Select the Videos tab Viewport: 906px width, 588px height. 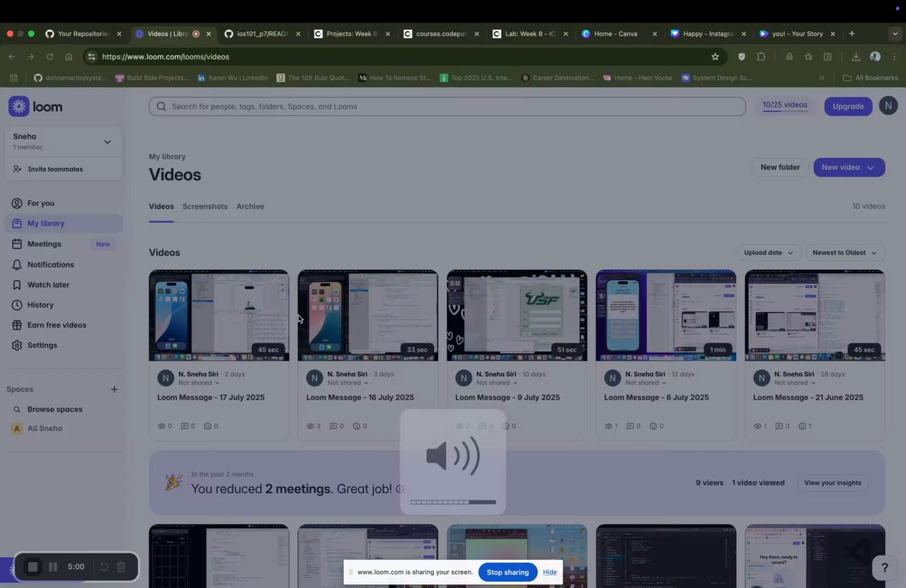pyautogui.click(x=161, y=207)
